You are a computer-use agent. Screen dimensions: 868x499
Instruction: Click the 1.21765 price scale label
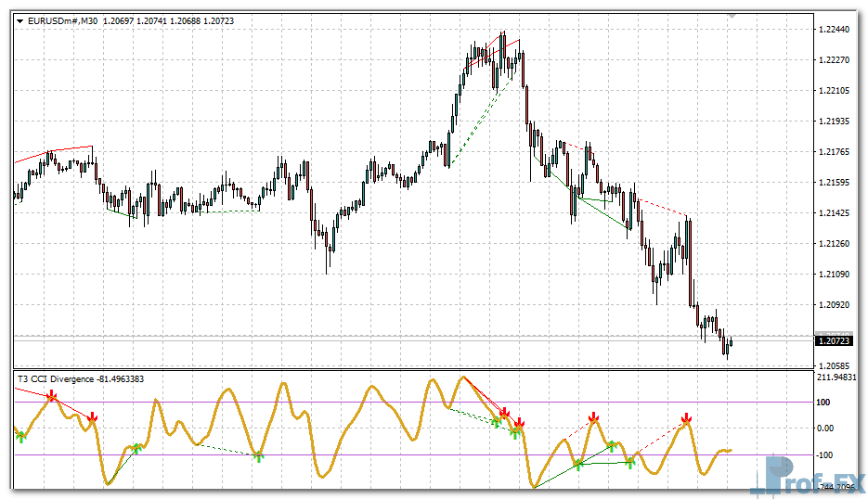837,152
